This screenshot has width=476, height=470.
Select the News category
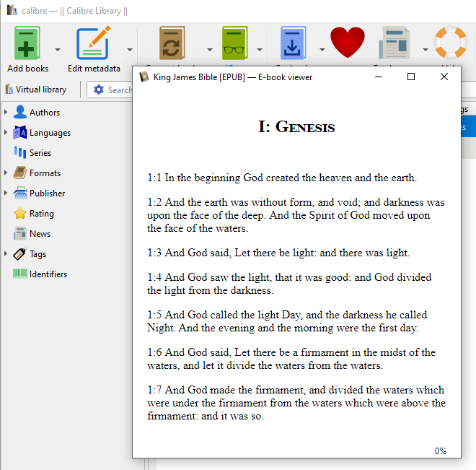coord(40,234)
